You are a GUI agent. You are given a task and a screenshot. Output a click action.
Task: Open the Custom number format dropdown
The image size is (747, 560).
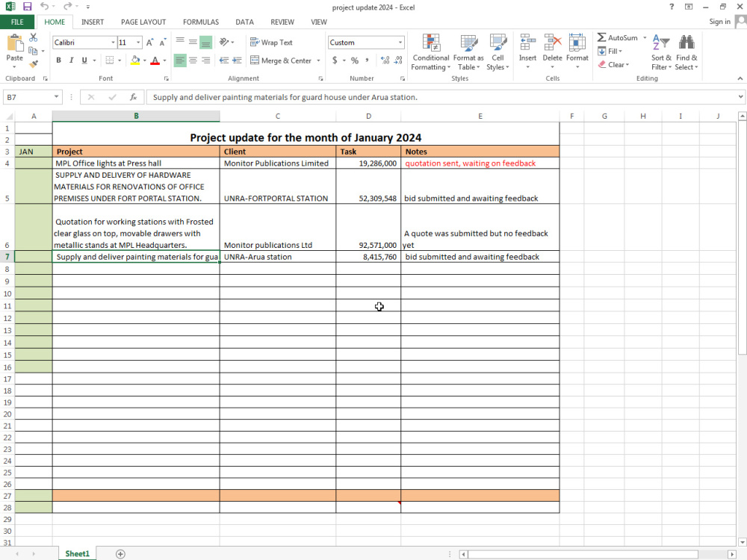(x=400, y=43)
